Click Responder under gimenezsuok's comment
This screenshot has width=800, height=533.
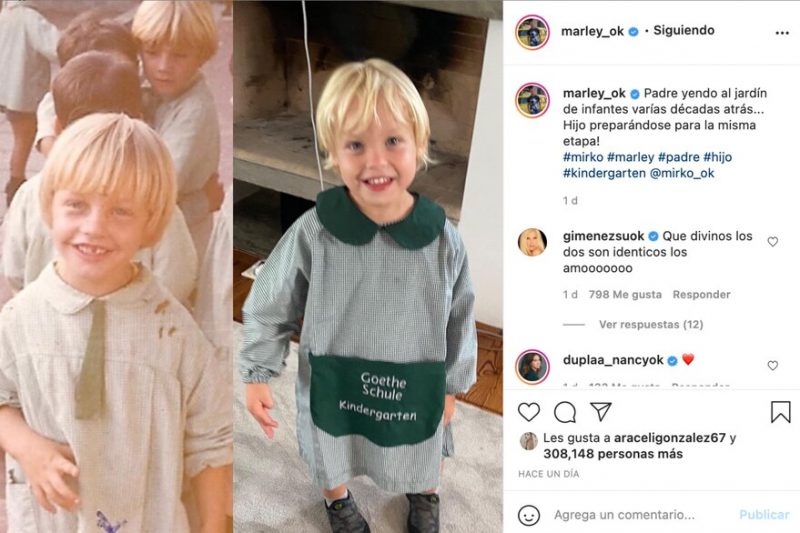point(702,294)
